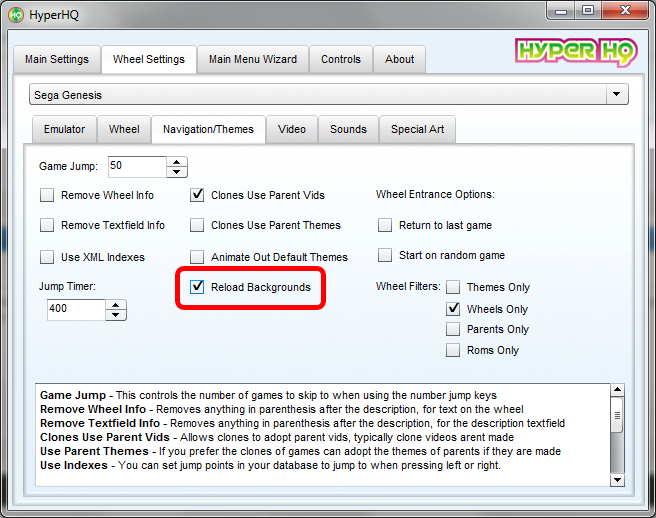Viewport: 656px width, 518px height.
Task: Click the help text scrollbar thumb
Action: click(x=618, y=415)
